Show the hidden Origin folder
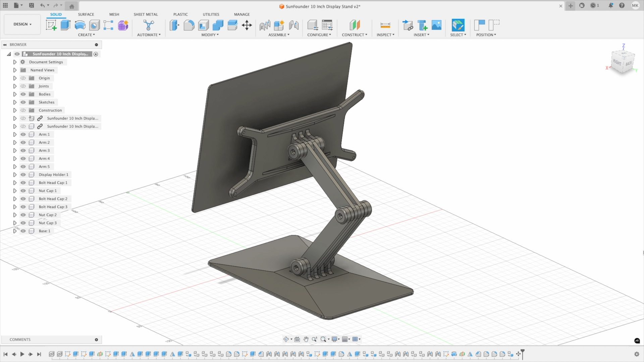The width and height of the screenshot is (644, 362). pyautogui.click(x=23, y=78)
